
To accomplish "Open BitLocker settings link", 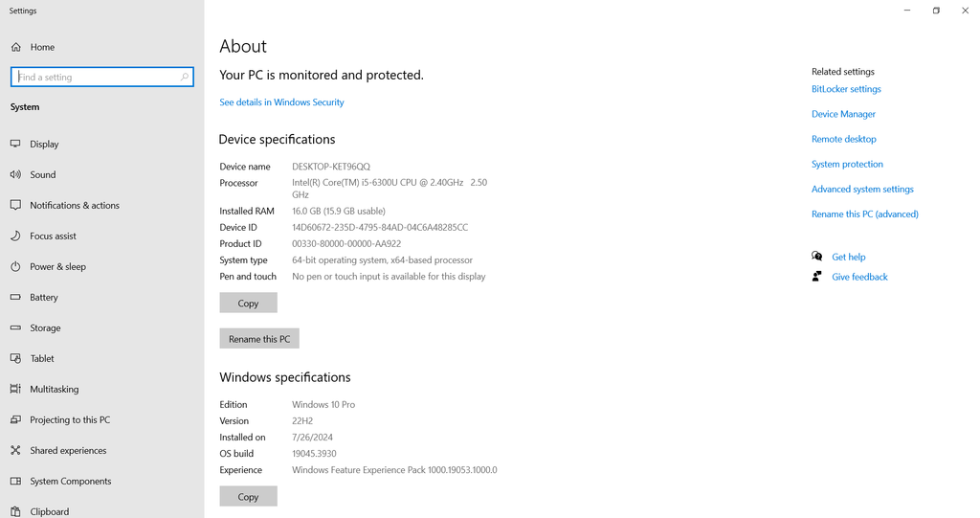I will coord(846,89).
